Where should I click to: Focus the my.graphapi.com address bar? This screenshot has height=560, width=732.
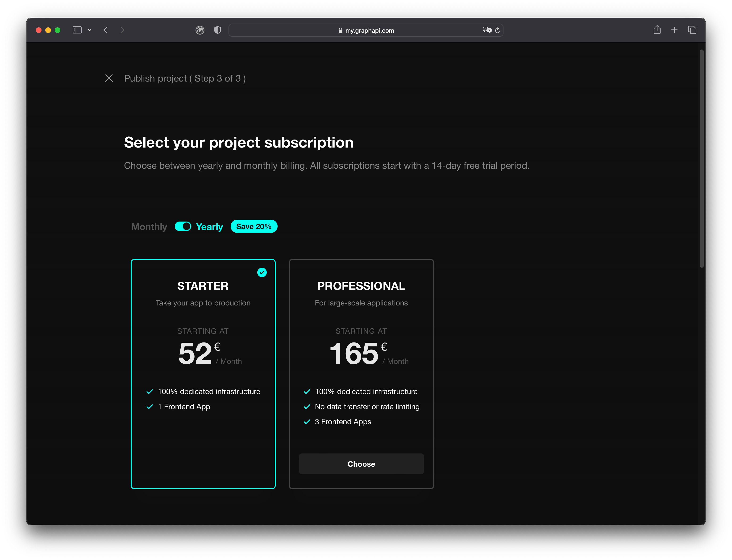click(366, 30)
